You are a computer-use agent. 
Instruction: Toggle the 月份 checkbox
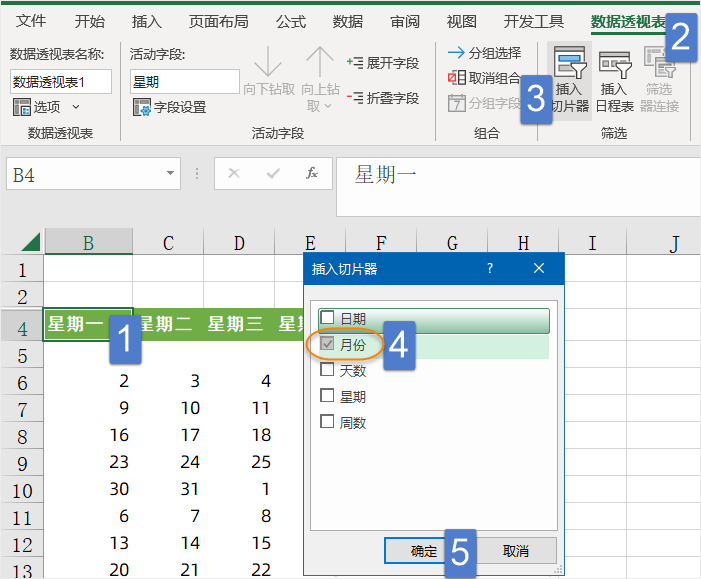pos(327,344)
